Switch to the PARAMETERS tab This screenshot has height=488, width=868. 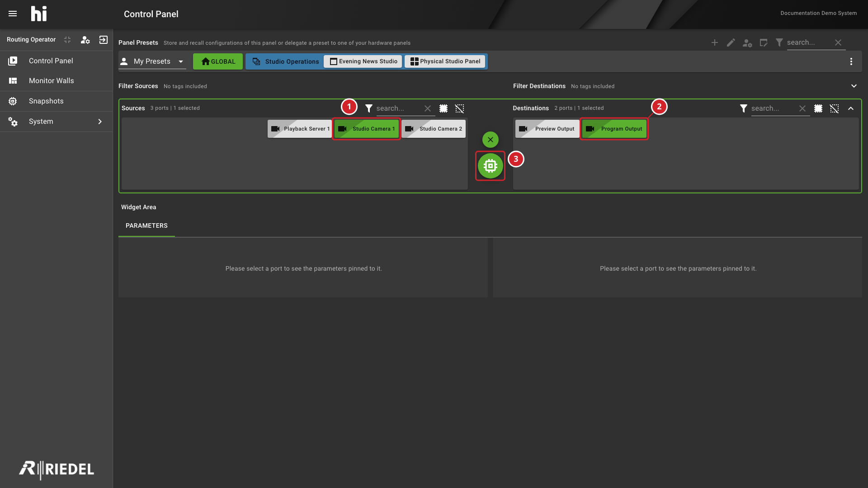coord(146,225)
